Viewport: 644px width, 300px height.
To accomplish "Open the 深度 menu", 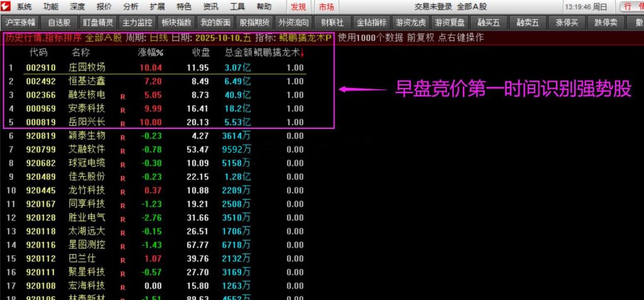I will click(77, 6).
